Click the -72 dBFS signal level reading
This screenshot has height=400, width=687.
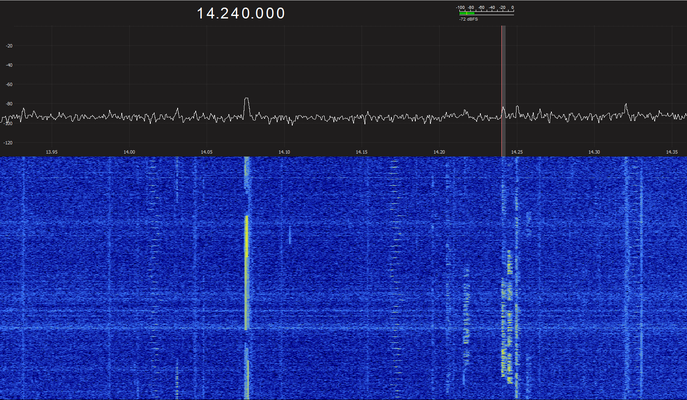[x=468, y=19]
